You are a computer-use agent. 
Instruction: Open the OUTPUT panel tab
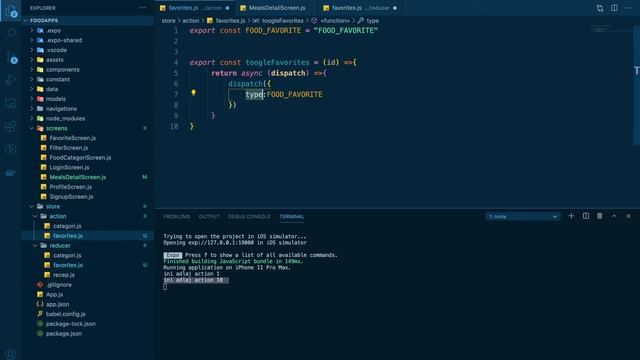point(209,216)
